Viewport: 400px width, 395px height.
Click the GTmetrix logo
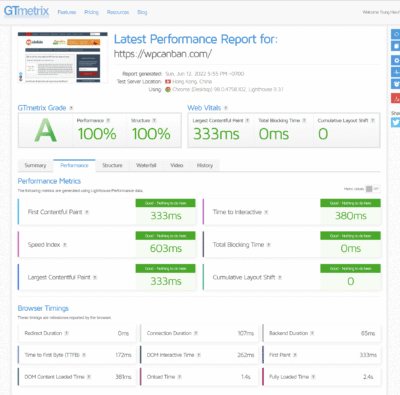(x=26, y=11)
